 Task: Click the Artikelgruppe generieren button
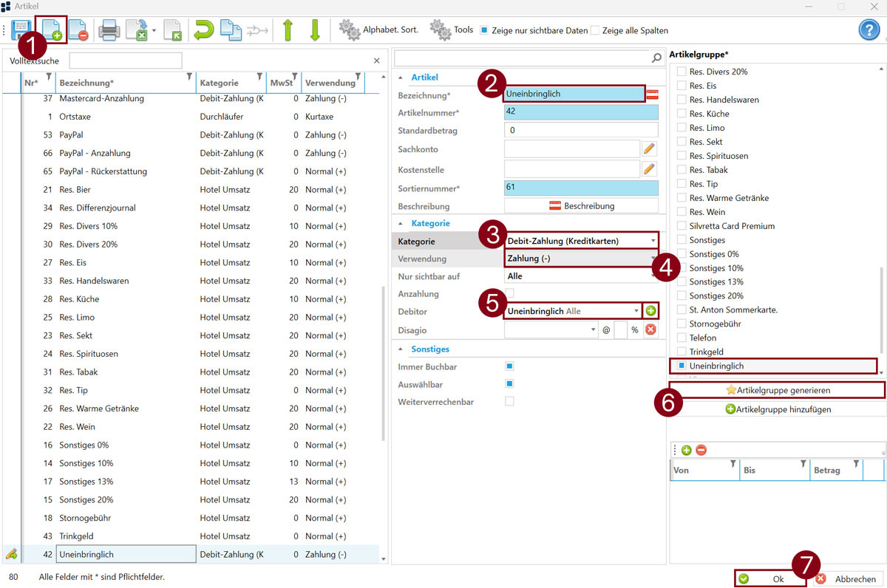click(777, 390)
